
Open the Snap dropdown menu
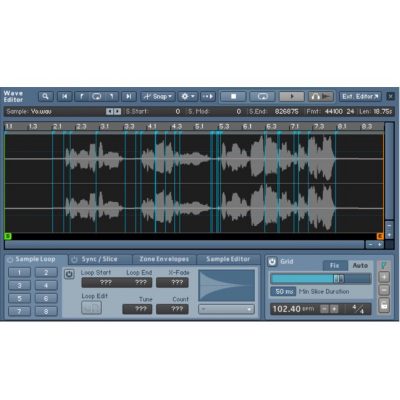(158, 97)
